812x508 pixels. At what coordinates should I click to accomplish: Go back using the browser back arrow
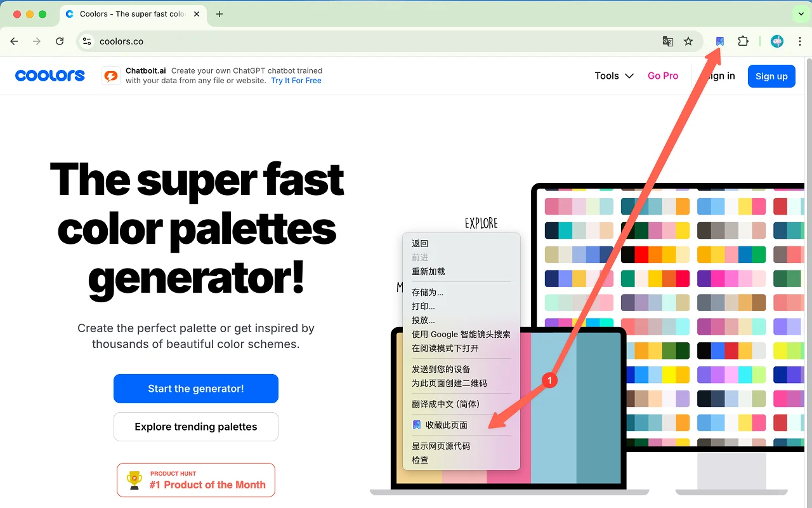15,41
